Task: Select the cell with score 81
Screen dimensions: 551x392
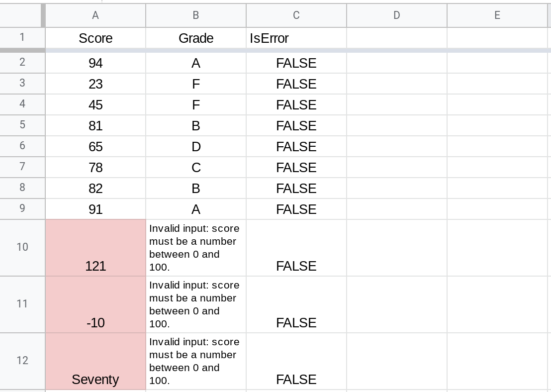Action: coord(95,125)
